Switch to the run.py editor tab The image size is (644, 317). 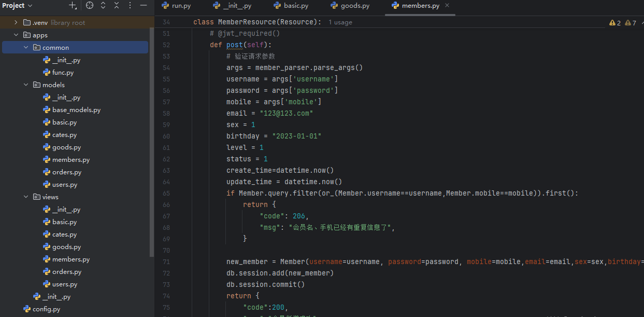click(177, 6)
